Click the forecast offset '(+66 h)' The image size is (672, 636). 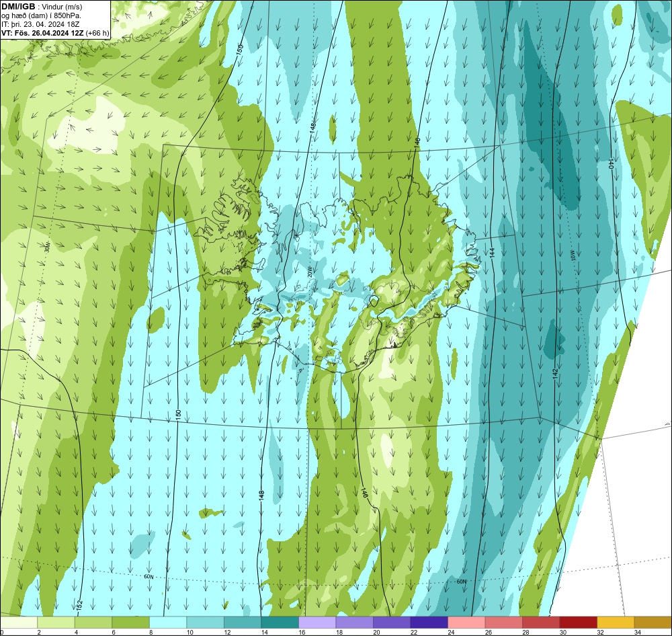click(97, 33)
